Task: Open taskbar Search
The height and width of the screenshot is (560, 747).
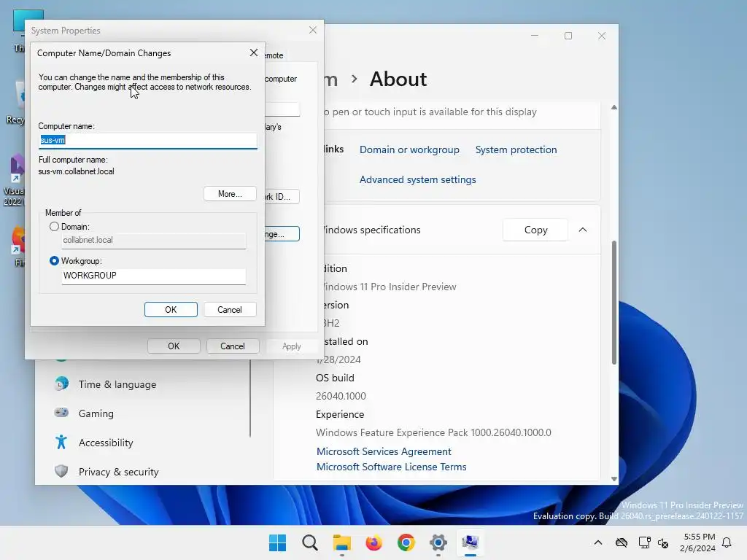Action: (x=309, y=542)
